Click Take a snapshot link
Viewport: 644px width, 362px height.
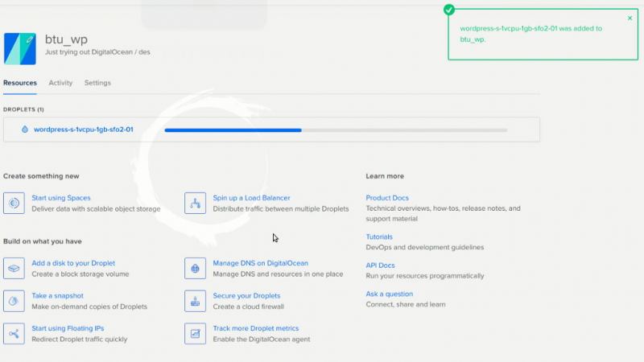coord(57,295)
